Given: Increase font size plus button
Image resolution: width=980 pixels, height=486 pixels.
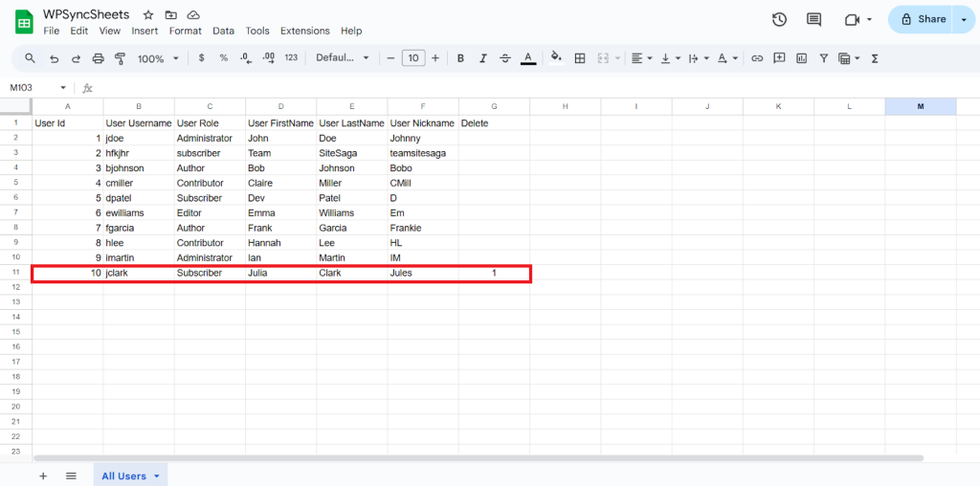Looking at the screenshot, I should [435, 58].
